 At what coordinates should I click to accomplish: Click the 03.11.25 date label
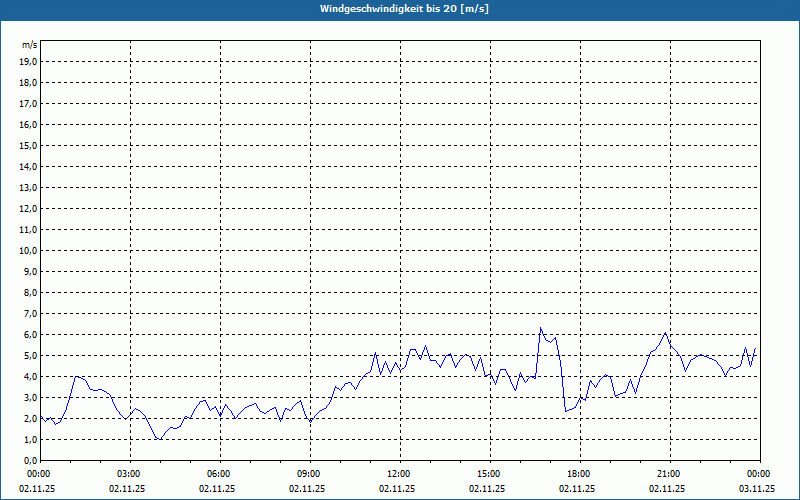coord(757,489)
